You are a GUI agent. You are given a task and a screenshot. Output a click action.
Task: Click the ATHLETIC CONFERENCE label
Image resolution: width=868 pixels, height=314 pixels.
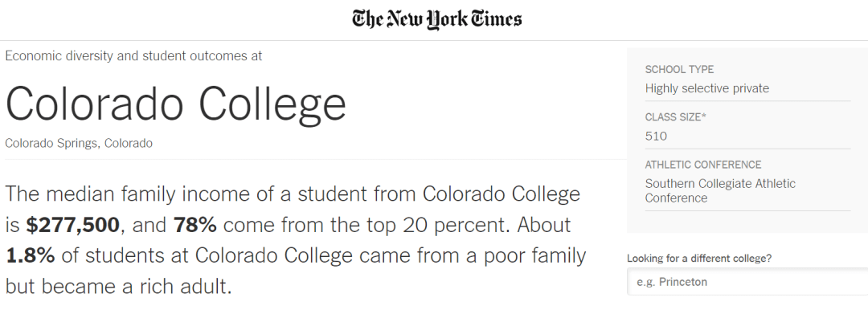click(x=703, y=165)
